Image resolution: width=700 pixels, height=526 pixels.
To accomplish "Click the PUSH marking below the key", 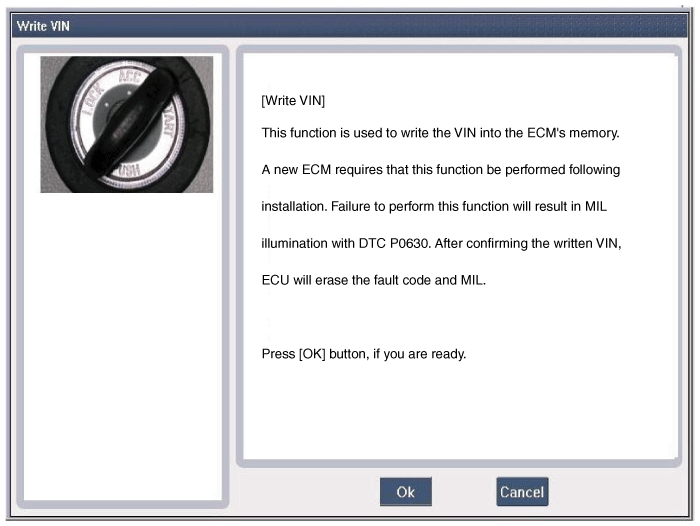I will tap(130, 170).
